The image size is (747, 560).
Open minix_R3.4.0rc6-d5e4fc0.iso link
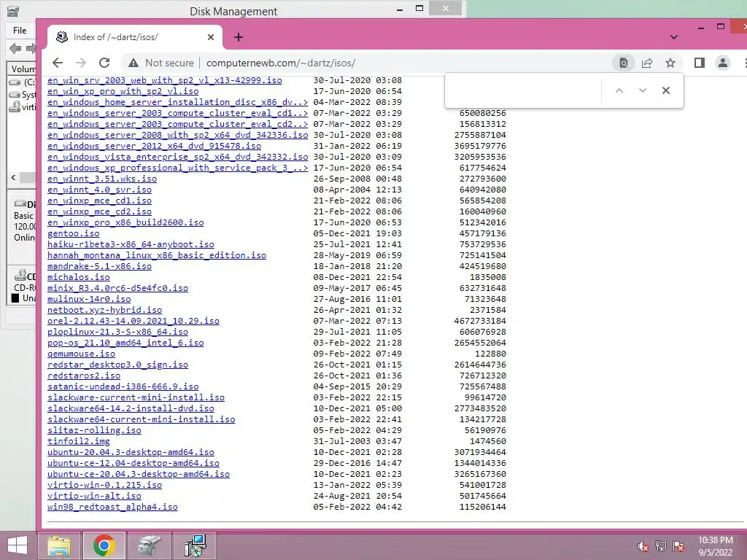pyautogui.click(x=117, y=288)
